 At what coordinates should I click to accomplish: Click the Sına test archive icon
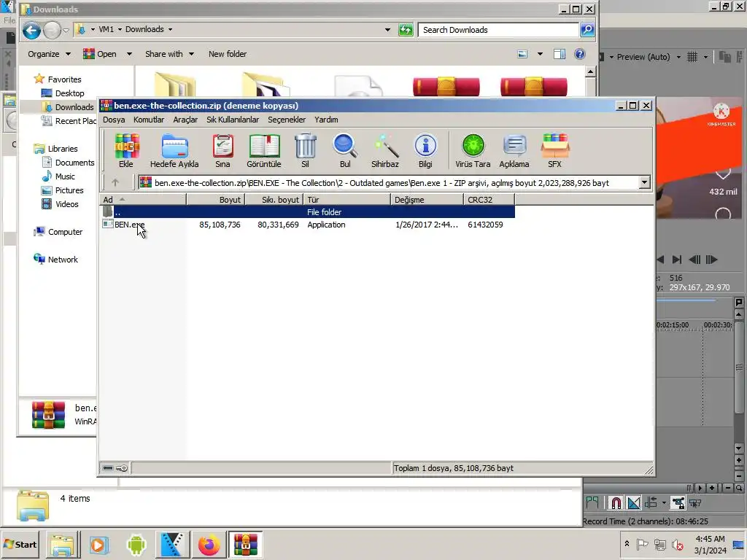222,150
